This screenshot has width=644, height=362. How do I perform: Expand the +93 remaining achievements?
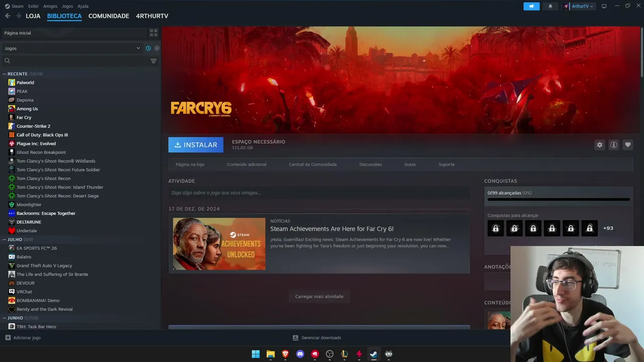tap(608, 228)
